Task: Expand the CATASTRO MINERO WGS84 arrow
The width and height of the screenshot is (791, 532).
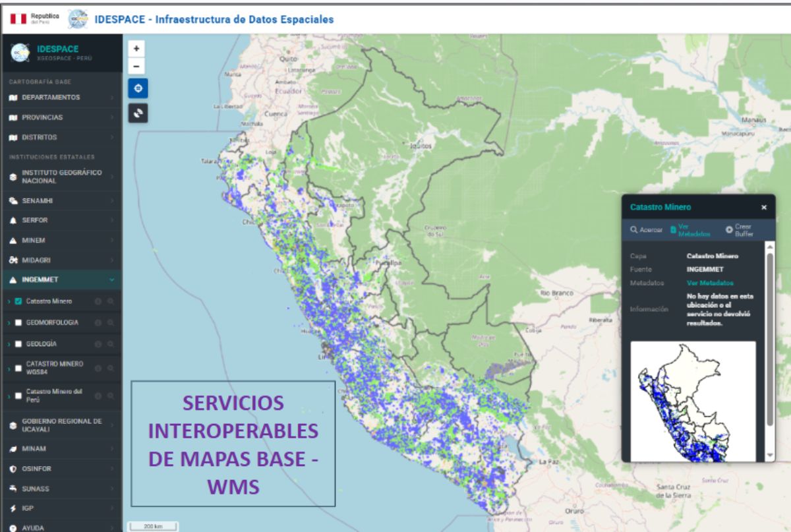Action: 9,368
